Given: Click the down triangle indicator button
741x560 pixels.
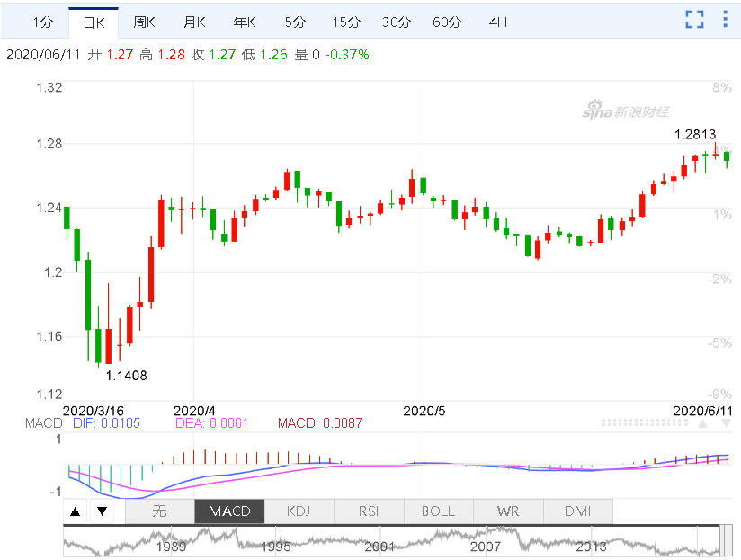Looking at the screenshot, I should point(103,511).
